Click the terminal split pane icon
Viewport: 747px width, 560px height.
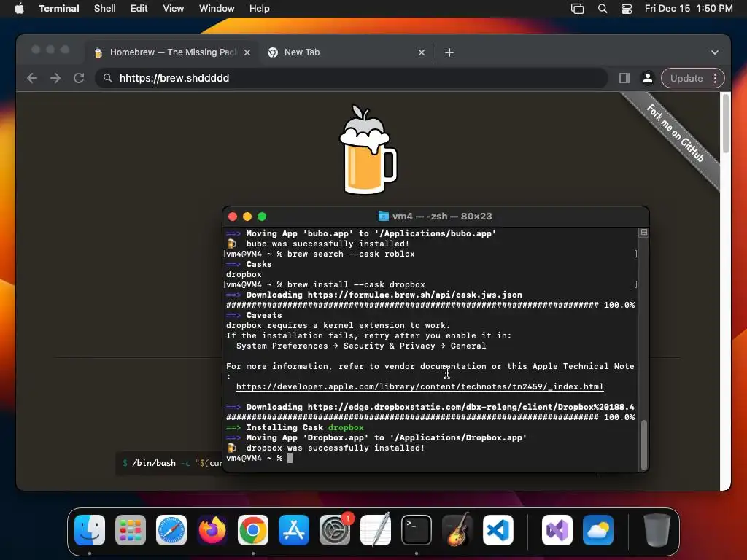643,233
